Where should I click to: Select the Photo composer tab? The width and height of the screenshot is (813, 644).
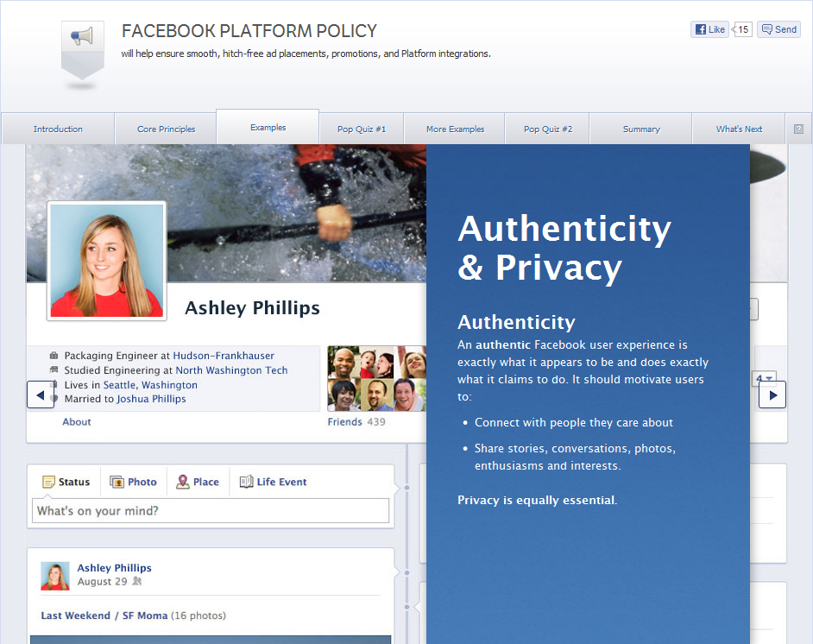[133, 482]
